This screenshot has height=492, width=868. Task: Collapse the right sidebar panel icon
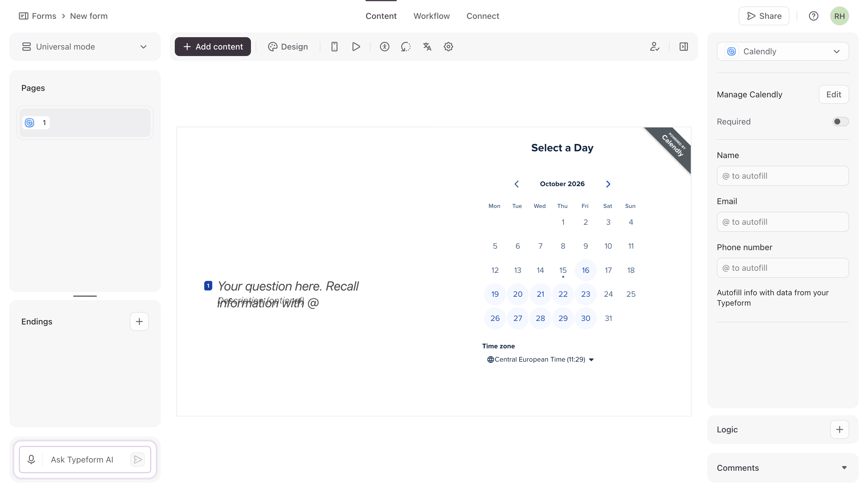coord(684,47)
